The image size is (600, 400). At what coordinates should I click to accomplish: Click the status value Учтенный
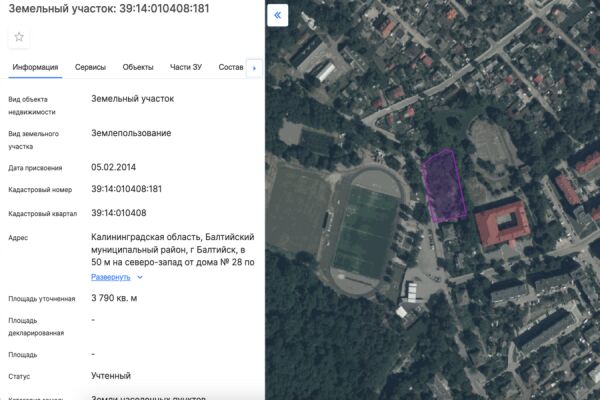(x=110, y=376)
